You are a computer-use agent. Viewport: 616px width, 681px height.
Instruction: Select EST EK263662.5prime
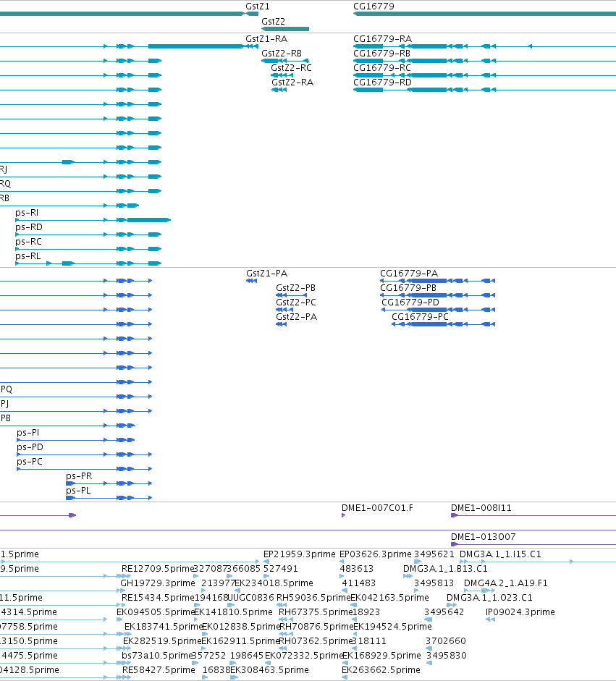381,669
